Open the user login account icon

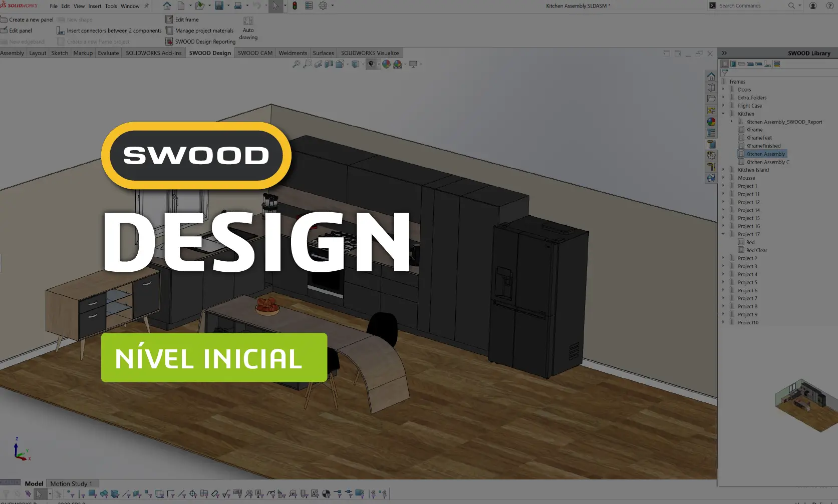813,6
